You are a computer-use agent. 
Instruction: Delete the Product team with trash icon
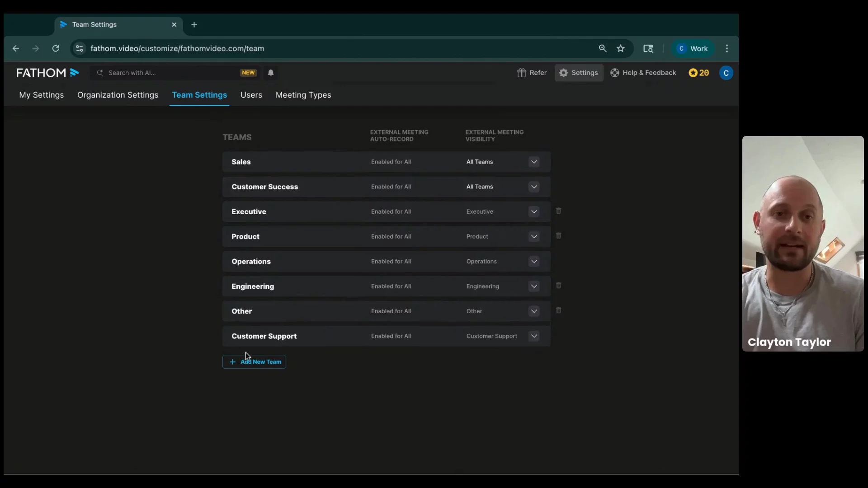click(x=558, y=236)
